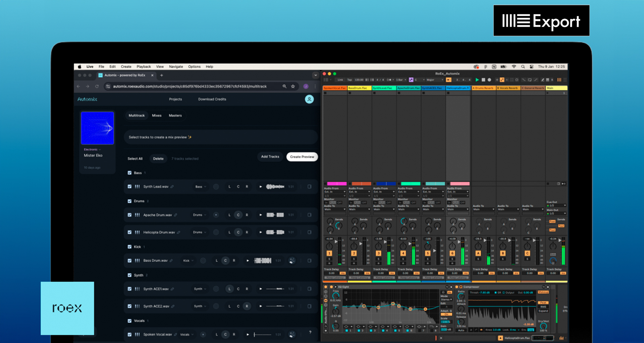Toggle purple scale mode icon in Ableton
644x343 pixels.
click(x=411, y=80)
